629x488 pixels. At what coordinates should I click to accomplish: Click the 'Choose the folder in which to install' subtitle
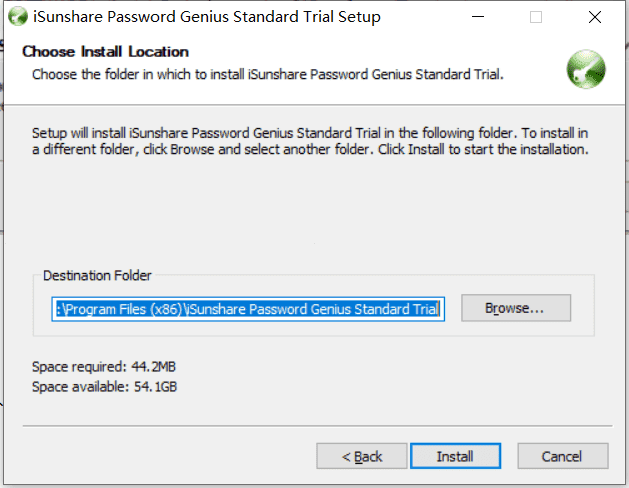(268, 75)
